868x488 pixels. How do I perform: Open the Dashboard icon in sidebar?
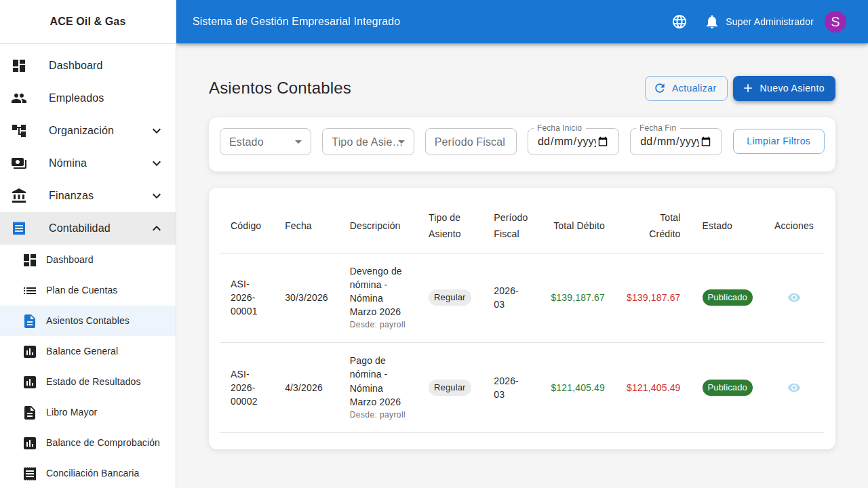tap(19, 65)
